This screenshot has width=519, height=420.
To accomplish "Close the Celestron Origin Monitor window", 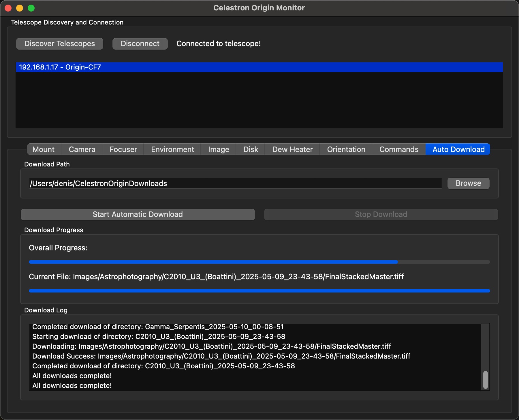I will pos(8,8).
